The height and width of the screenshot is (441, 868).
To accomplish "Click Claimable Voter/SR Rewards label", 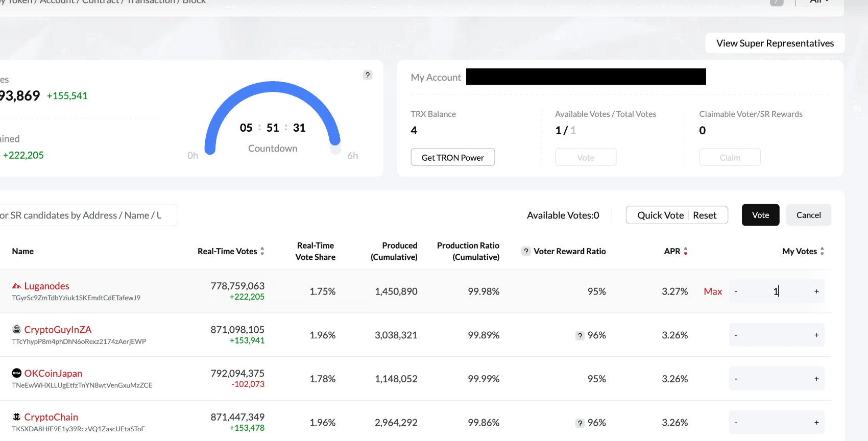I will coord(751,114).
